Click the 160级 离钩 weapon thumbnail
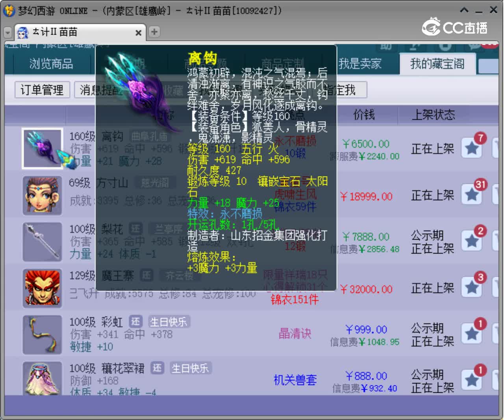 pos(42,149)
